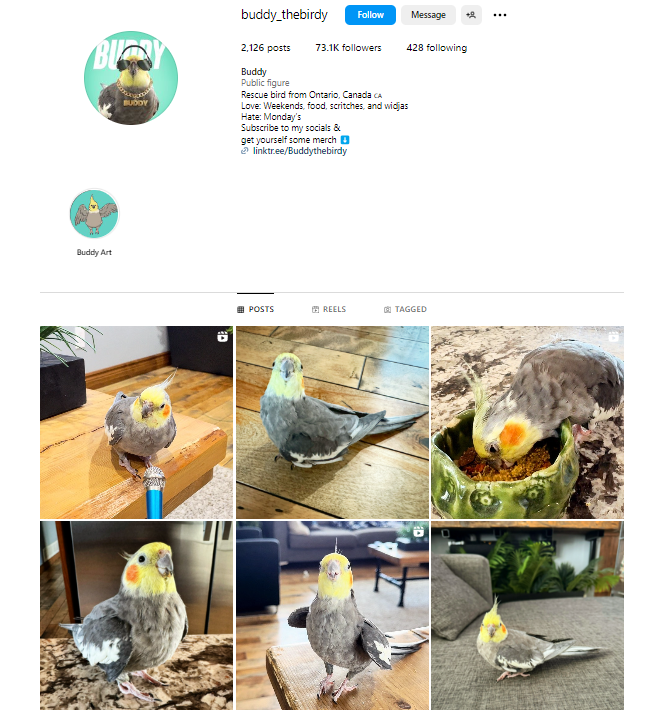
Task: Follow the buddy_thebirdy account
Action: (370, 15)
